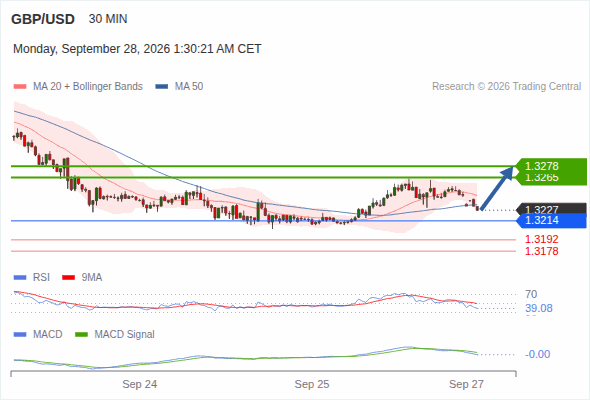Click the 1.3265 green resistance price tag

[551, 178]
